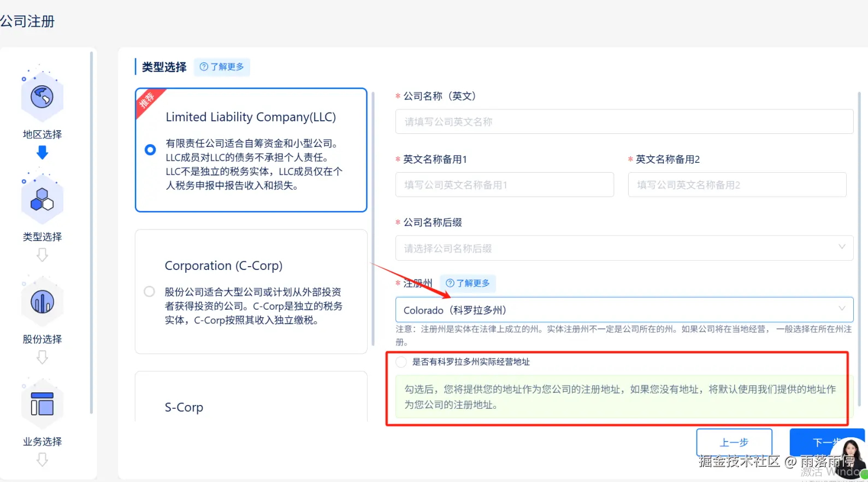The image size is (868, 482).
Task: Expand the chevron of 公司名称后缀 field
Action: [x=842, y=247]
